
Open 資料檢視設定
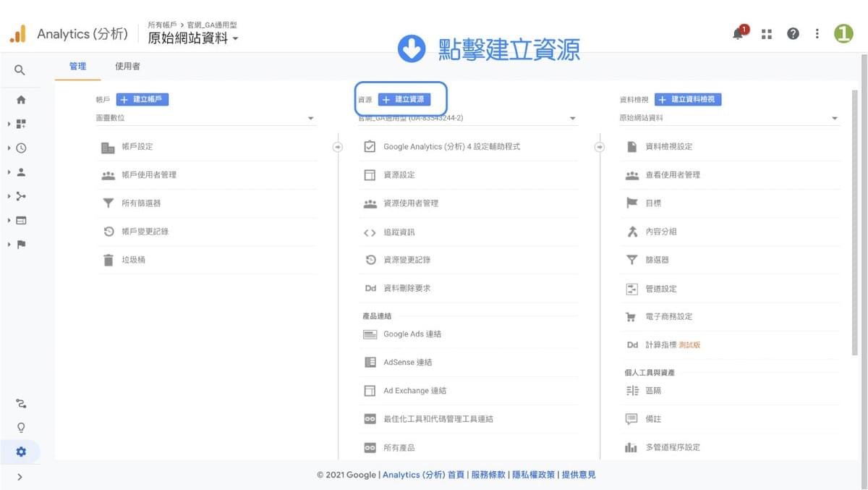pyautogui.click(x=731, y=147)
